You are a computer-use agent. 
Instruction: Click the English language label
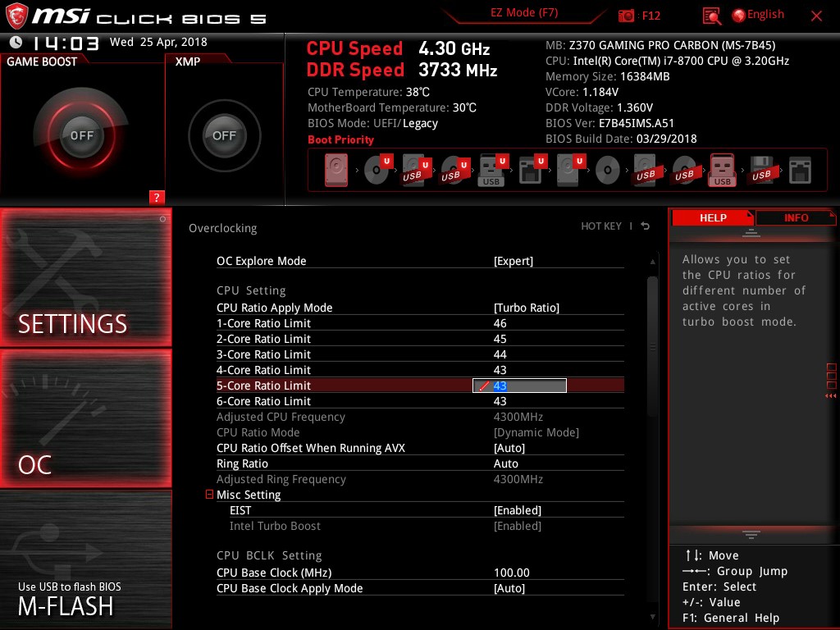(x=765, y=15)
